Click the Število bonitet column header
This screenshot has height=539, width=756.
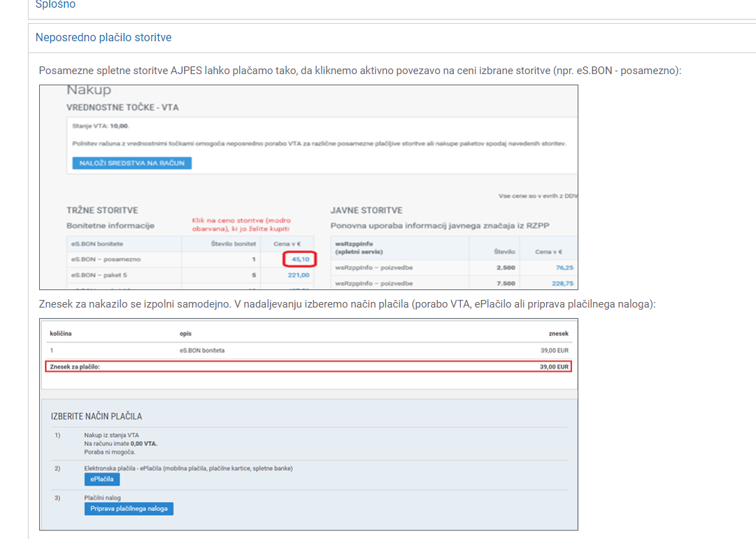234,244
